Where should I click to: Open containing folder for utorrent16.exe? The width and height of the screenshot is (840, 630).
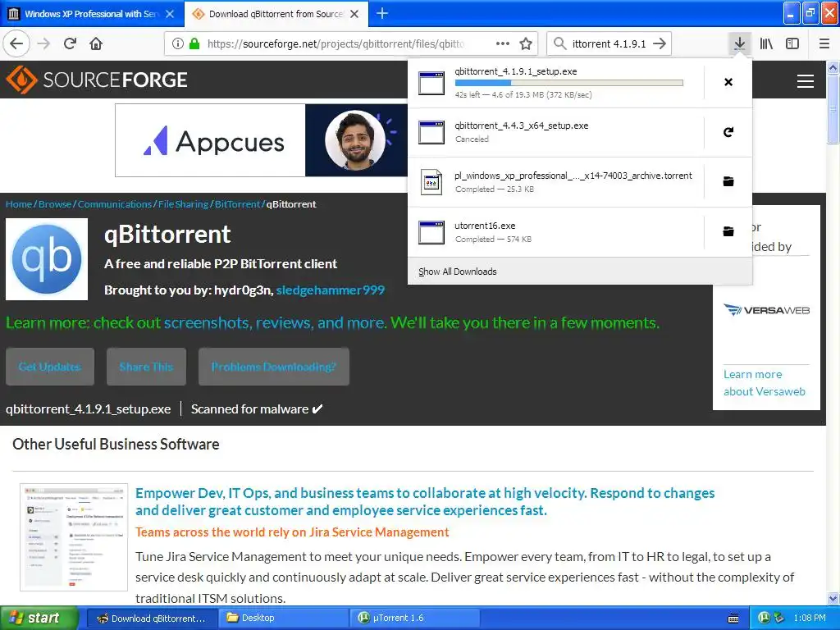(728, 231)
